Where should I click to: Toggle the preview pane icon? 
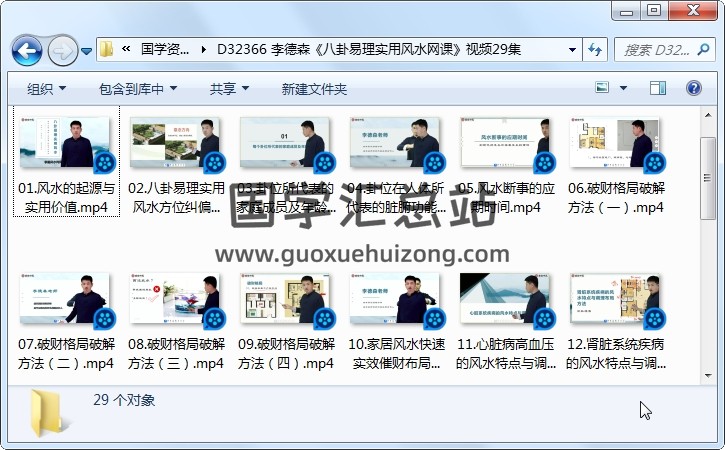(658, 88)
